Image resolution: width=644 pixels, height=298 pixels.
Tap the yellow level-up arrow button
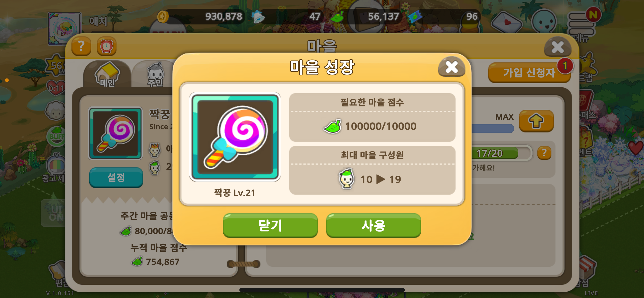coord(536,121)
